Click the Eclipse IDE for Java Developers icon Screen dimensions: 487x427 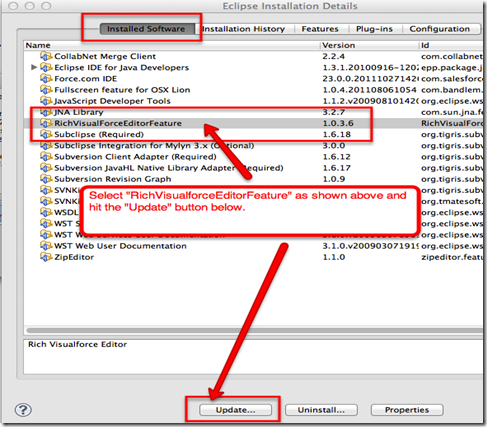pyautogui.click(x=46, y=68)
